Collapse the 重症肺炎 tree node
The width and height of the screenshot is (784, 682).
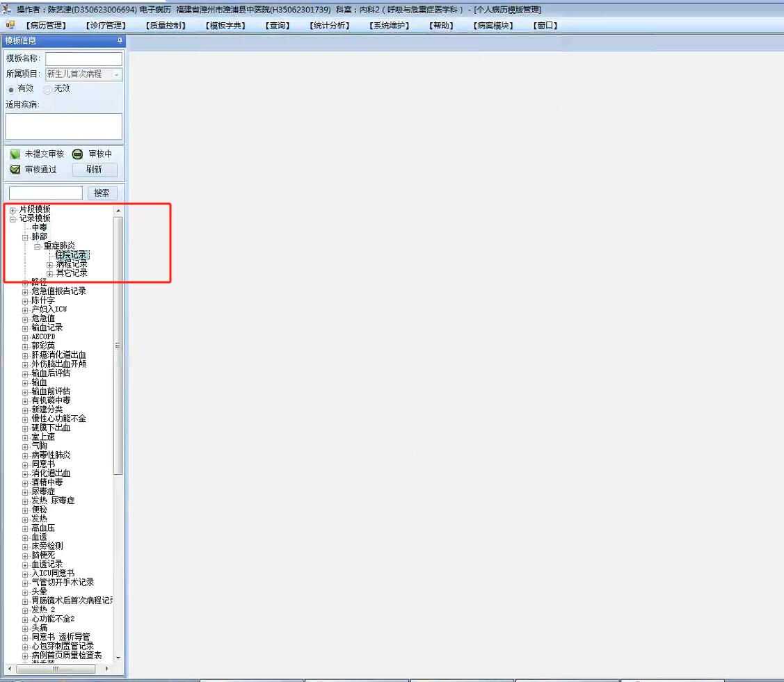(37, 246)
